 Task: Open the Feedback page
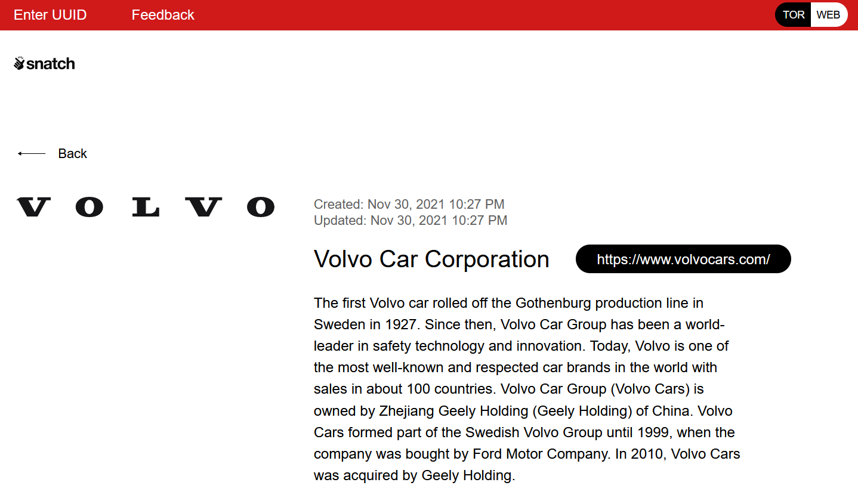pos(163,15)
